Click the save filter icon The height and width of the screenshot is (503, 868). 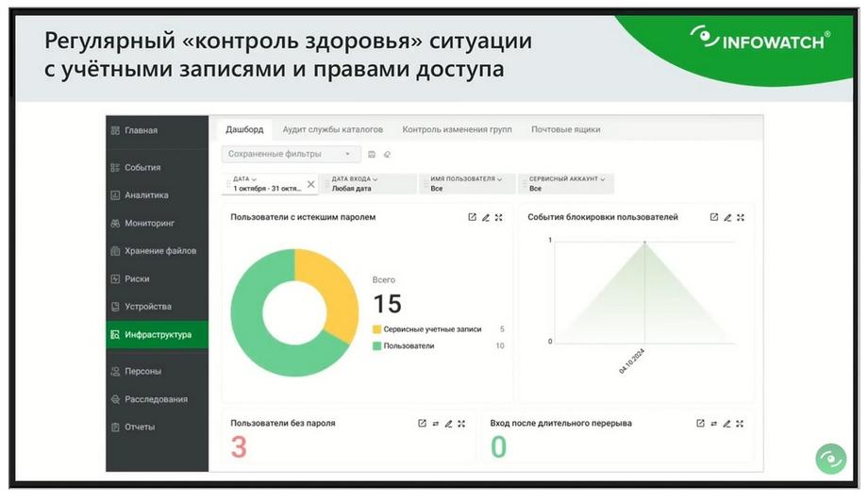(x=372, y=155)
